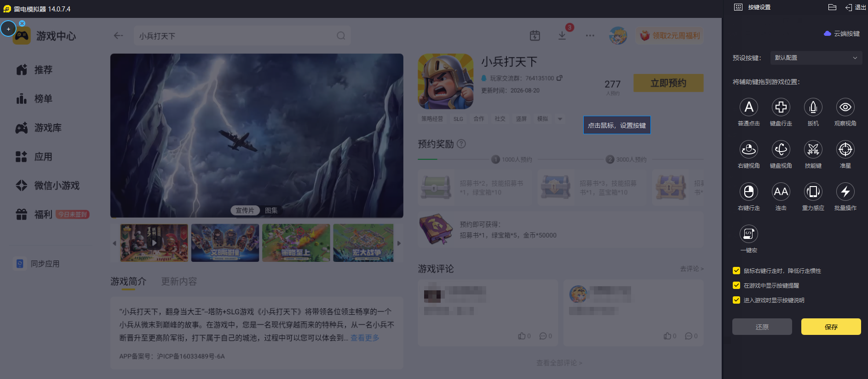Image resolution: width=868 pixels, height=379 pixels.
Task: Play the first video thumbnail
Action: click(x=154, y=243)
